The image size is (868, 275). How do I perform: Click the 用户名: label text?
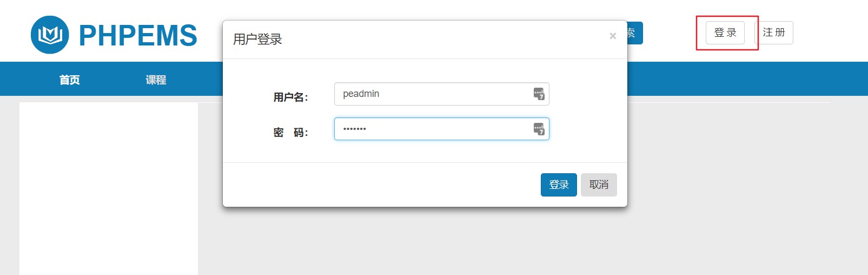click(290, 97)
